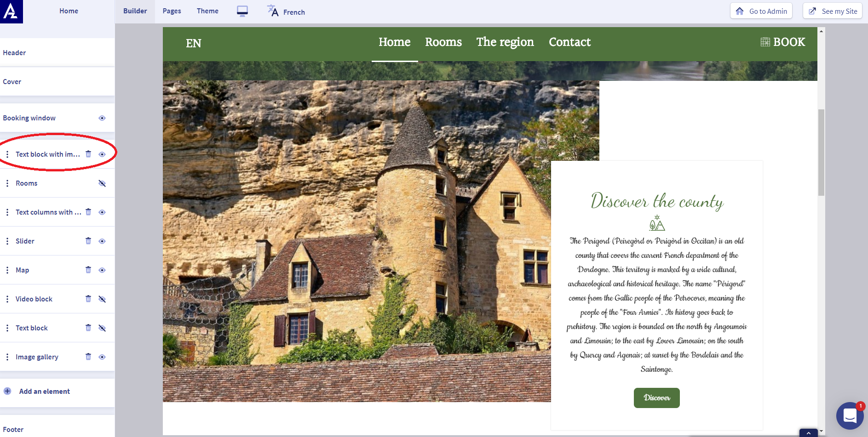Click the scroll-to-top chevron button
868x437 pixels.
[x=808, y=433]
